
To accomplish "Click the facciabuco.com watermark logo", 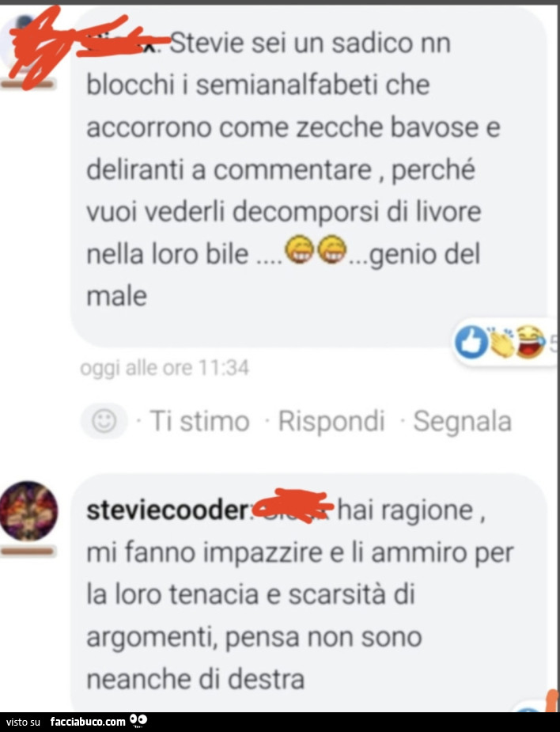I will 88,722.
